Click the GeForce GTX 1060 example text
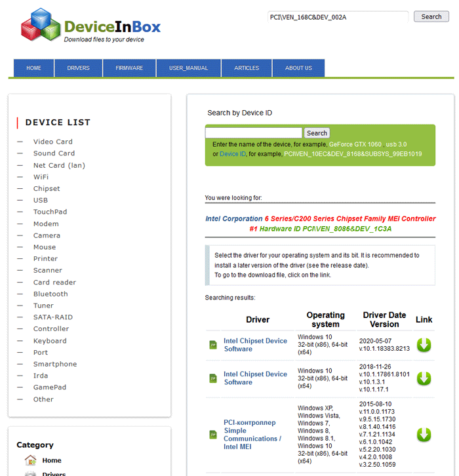The height and width of the screenshot is (476, 459). [355, 144]
